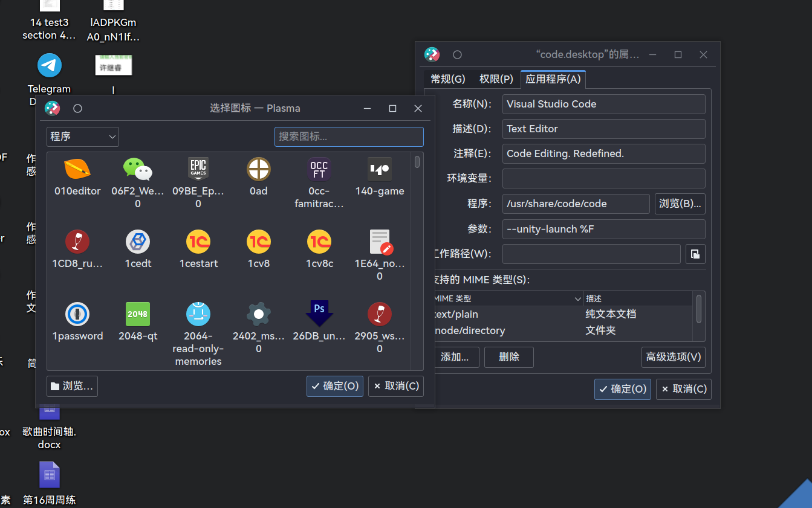Pick the 1cedt icon

pyautogui.click(x=138, y=242)
